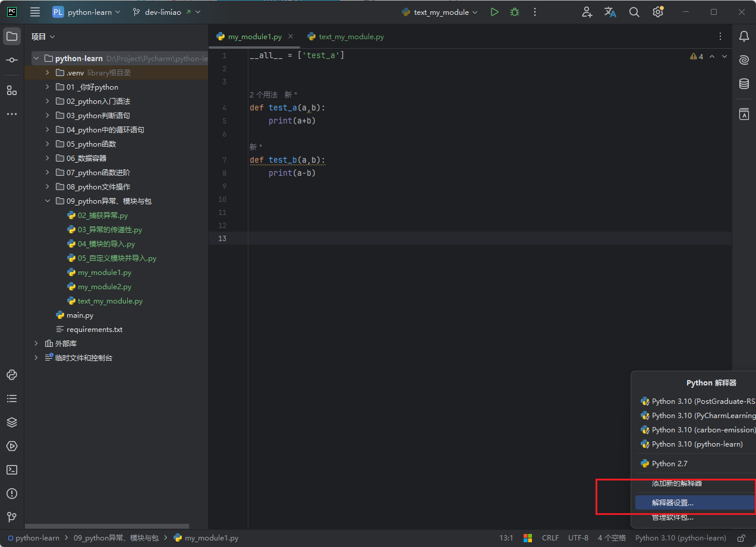The width and height of the screenshot is (756, 547).
Task: Run text_my_module with green play button
Action: (494, 12)
